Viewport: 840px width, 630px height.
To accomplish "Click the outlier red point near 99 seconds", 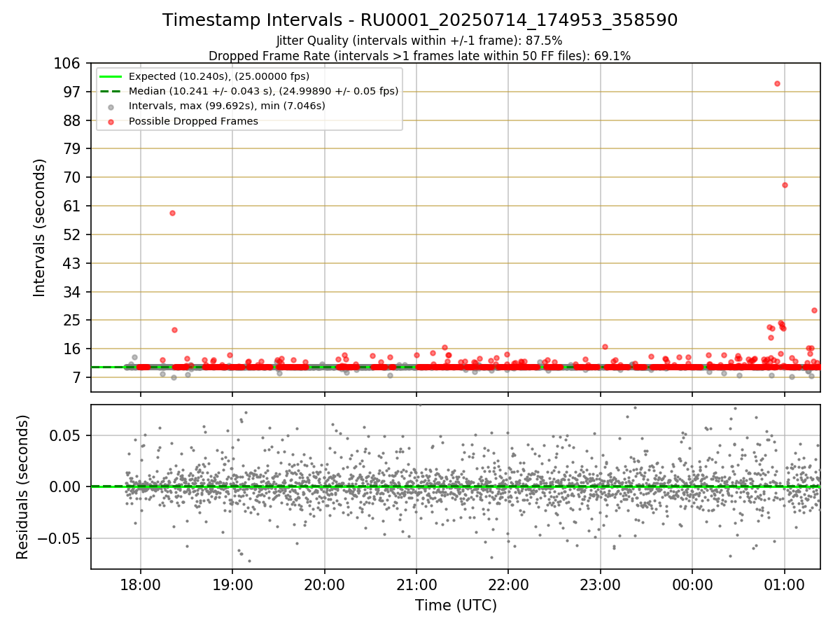I will click(777, 83).
